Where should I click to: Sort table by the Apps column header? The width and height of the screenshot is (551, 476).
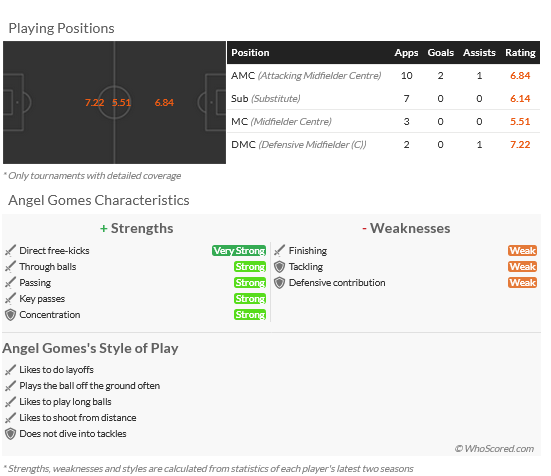pos(407,53)
